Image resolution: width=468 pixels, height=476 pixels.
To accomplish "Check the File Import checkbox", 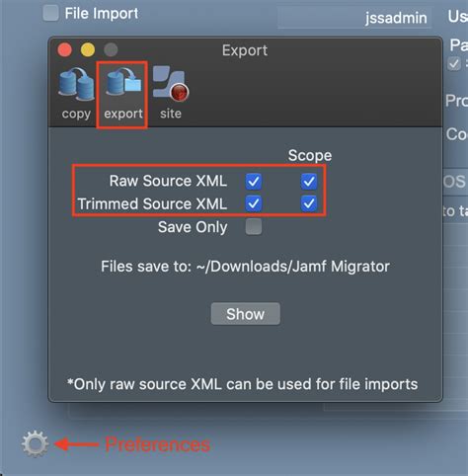I will (x=51, y=13).
